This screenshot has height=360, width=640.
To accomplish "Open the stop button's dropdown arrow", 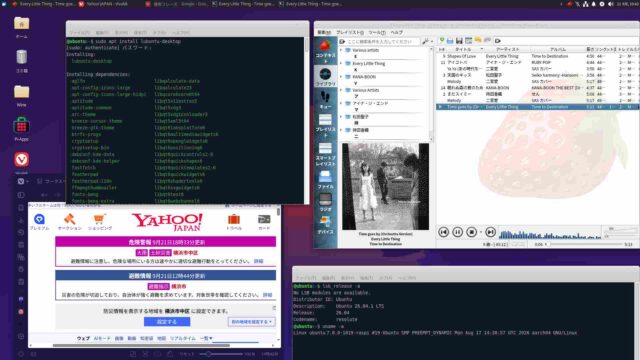I will click(480, 232).
